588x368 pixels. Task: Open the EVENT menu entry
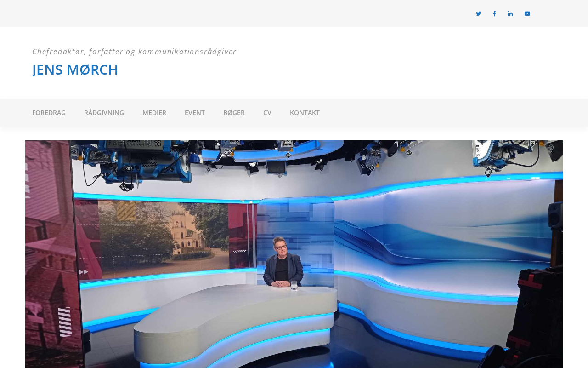tap(195, 113)
